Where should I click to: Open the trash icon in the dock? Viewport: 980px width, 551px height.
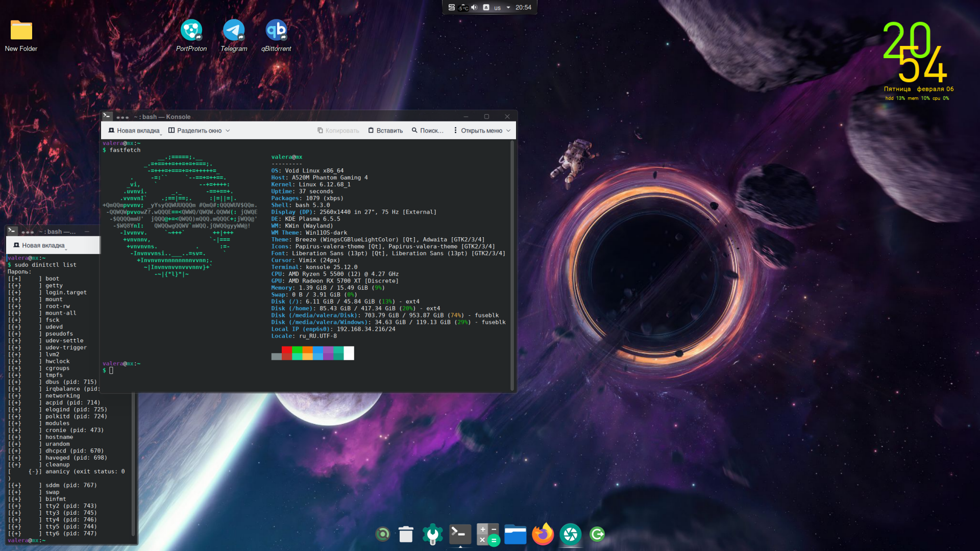click(x=406, y=534)
